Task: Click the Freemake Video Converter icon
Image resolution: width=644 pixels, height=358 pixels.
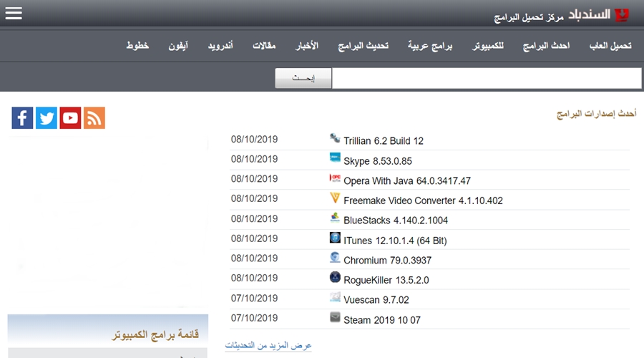Action: (335, 198)
